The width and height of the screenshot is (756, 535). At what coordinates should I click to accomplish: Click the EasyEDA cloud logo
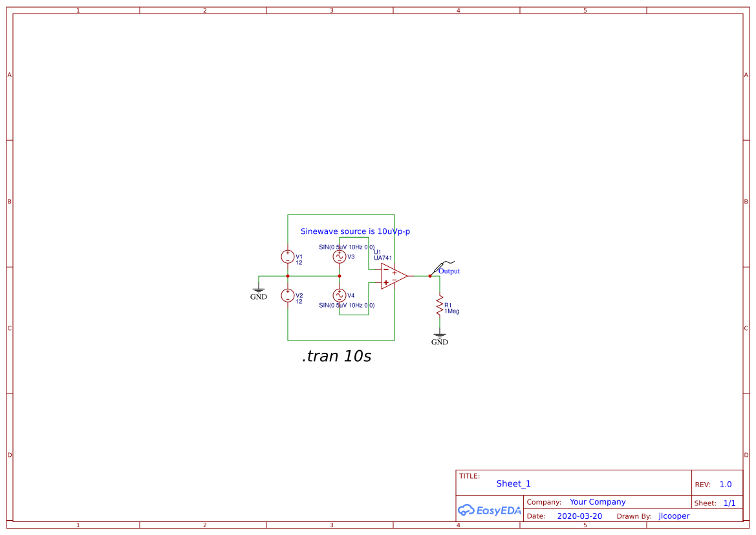(x=488, y=510)
